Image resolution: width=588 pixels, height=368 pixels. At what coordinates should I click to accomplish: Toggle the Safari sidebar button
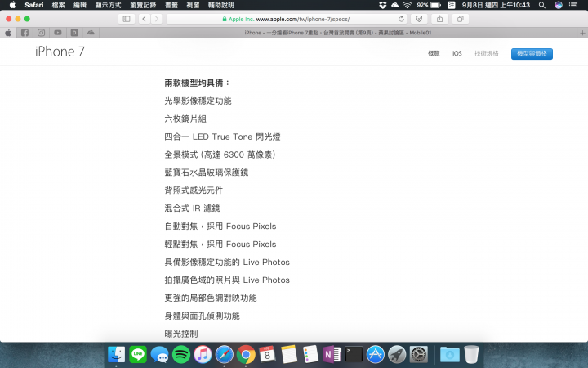pyautogui.click(x=127, y=19)
